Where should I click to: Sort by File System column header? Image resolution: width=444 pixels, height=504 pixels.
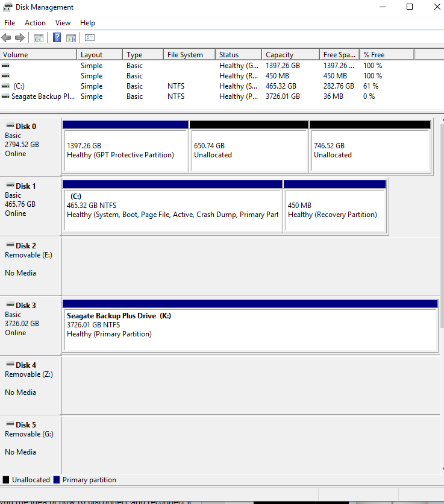(x=189, y=55)
